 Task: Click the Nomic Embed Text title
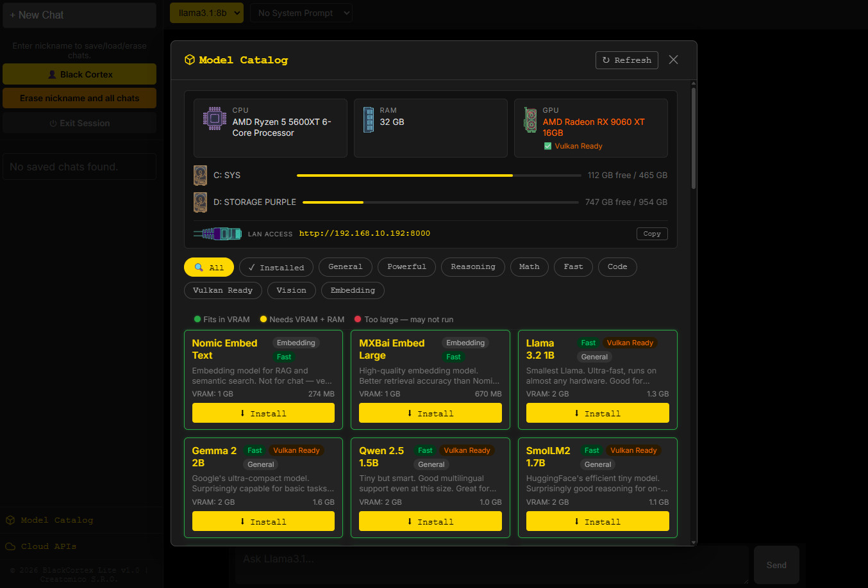click(224, 349)
